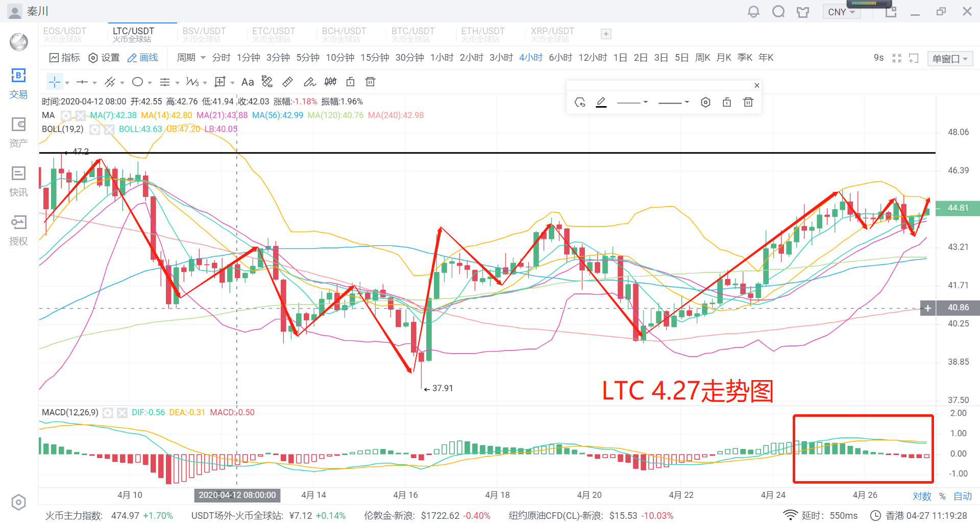The image size is (980, 527).
Task: Open the skin theme shirt icon
Action: pyautogui.click(x=803, y=12)
